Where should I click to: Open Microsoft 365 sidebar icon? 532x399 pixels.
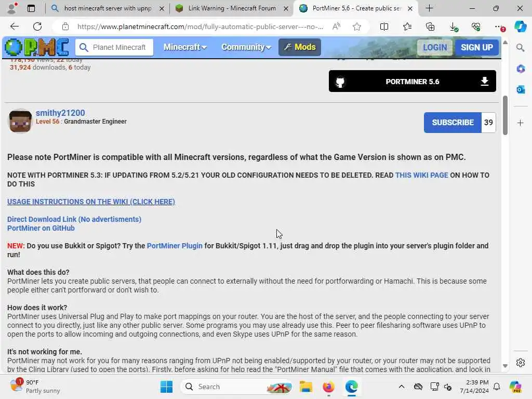[521, 69]
